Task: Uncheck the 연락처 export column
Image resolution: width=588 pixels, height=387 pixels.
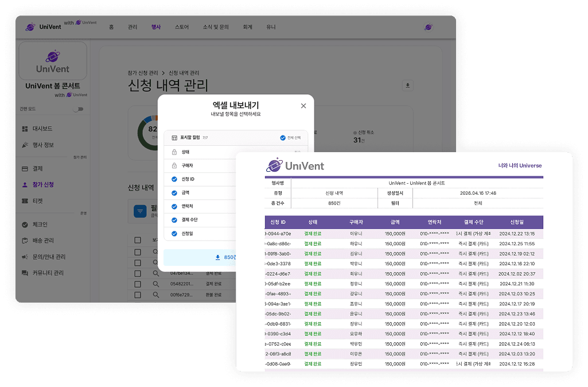Action: click(x=173, y=206)
